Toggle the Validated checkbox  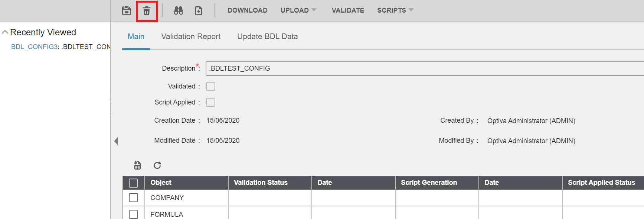(x=210, y=86)
